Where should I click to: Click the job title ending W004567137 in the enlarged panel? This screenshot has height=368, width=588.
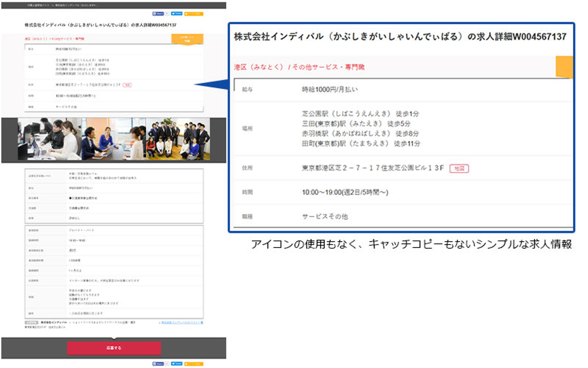click(x=400, y=37)
